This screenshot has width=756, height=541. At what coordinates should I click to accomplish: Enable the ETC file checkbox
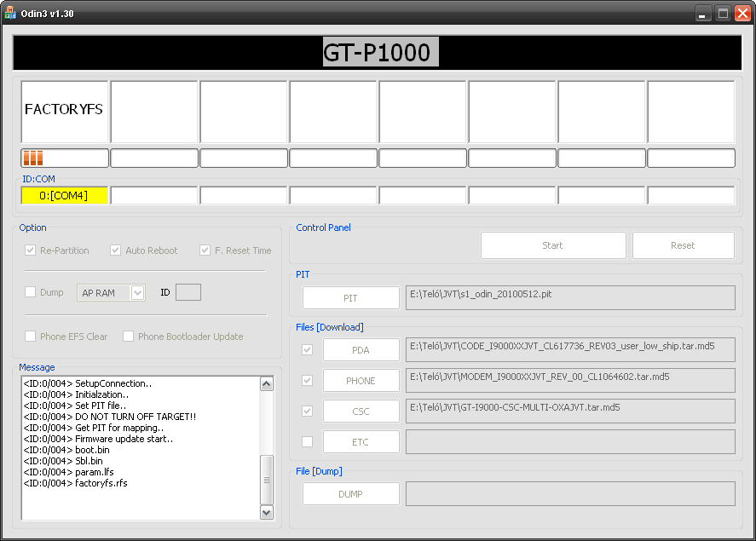click(x=307, y=442)
